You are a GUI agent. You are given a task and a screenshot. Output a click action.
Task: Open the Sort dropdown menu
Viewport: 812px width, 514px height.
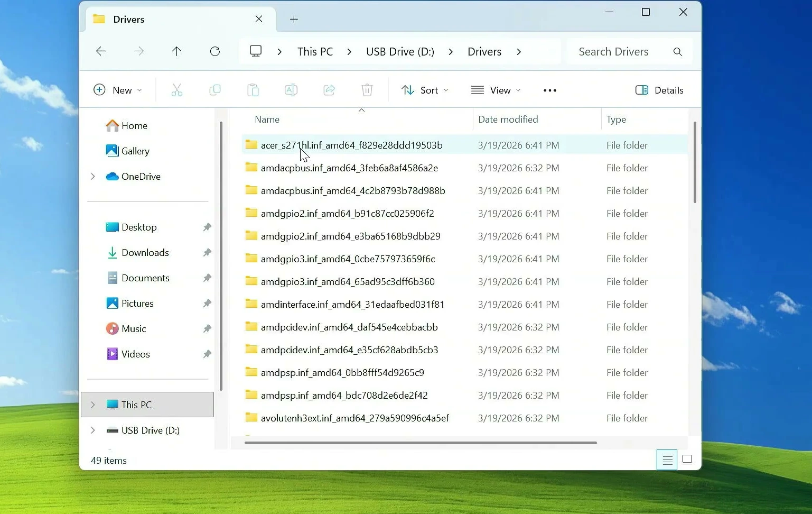(425, 90)
